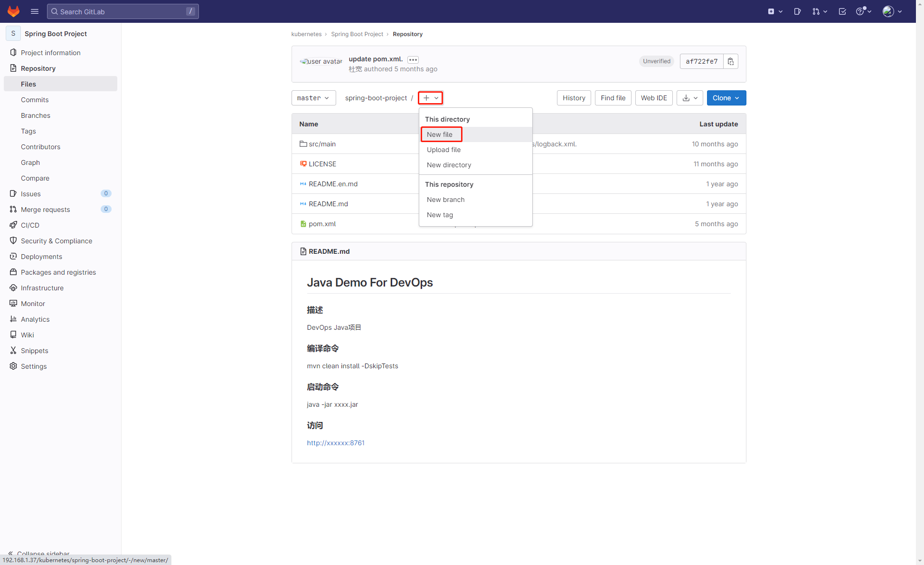Viewport: 924px width, 565px height.
Task: Launch the Web IDE button
Action: pos(654,98)
